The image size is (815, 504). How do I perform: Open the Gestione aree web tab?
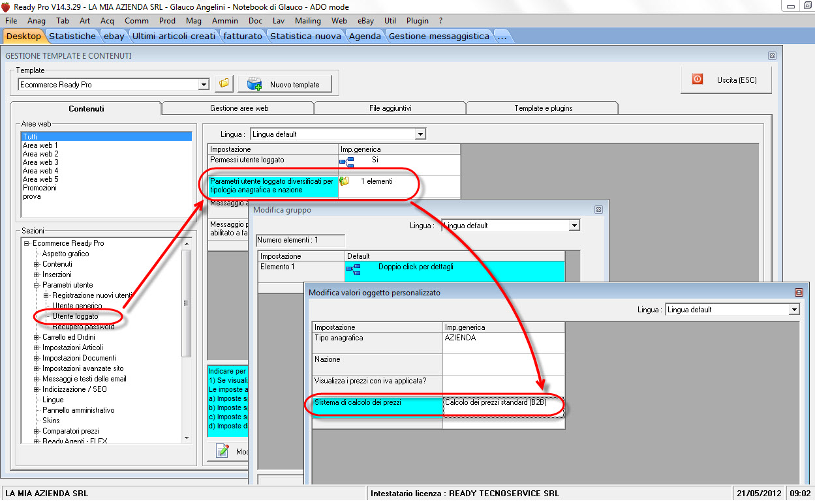pos(239,108)
